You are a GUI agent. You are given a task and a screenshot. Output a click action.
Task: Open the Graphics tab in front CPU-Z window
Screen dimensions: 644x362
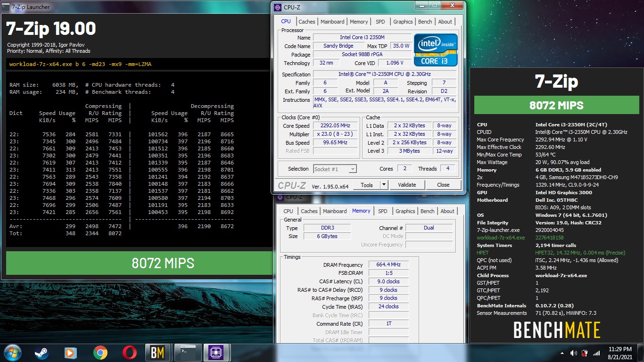(403, 22)
